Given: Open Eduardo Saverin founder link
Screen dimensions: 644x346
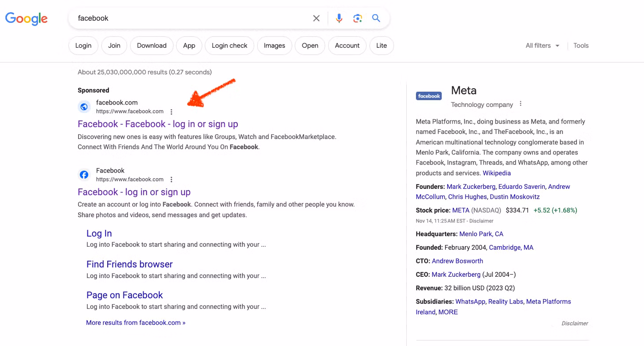Looking at the screenshot, I should pos(522,187).
